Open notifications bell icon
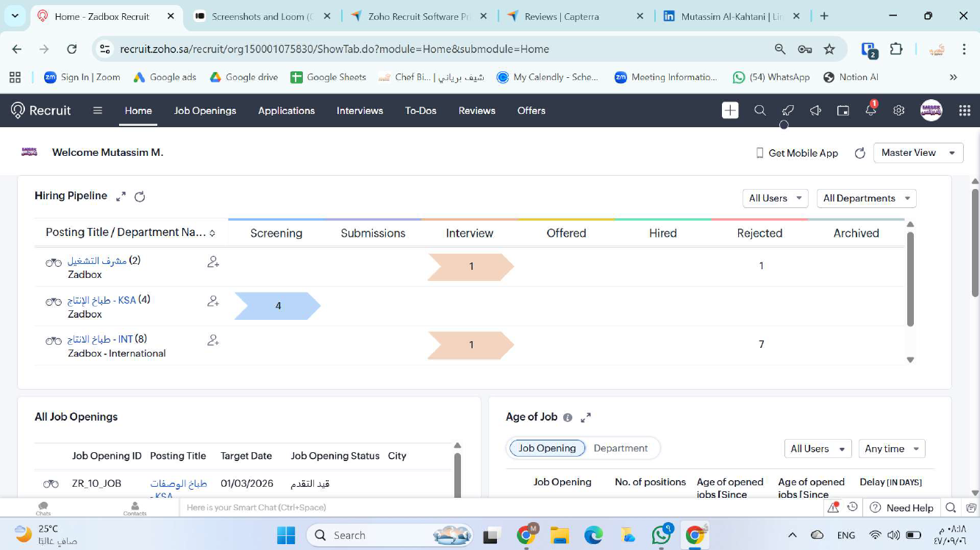The width and height of the screenshot is (980, 550). coord(870,110)
